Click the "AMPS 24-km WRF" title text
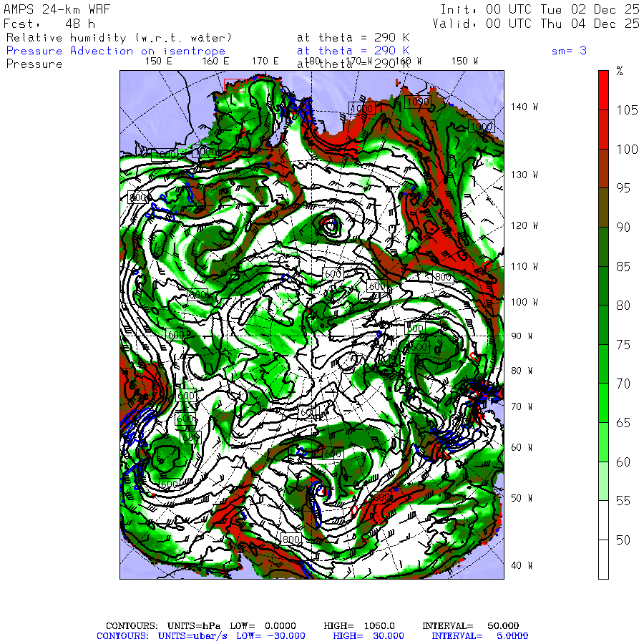The height and width of the screenshot is (644, 644). pyautogui.click(x=57, y=9)
